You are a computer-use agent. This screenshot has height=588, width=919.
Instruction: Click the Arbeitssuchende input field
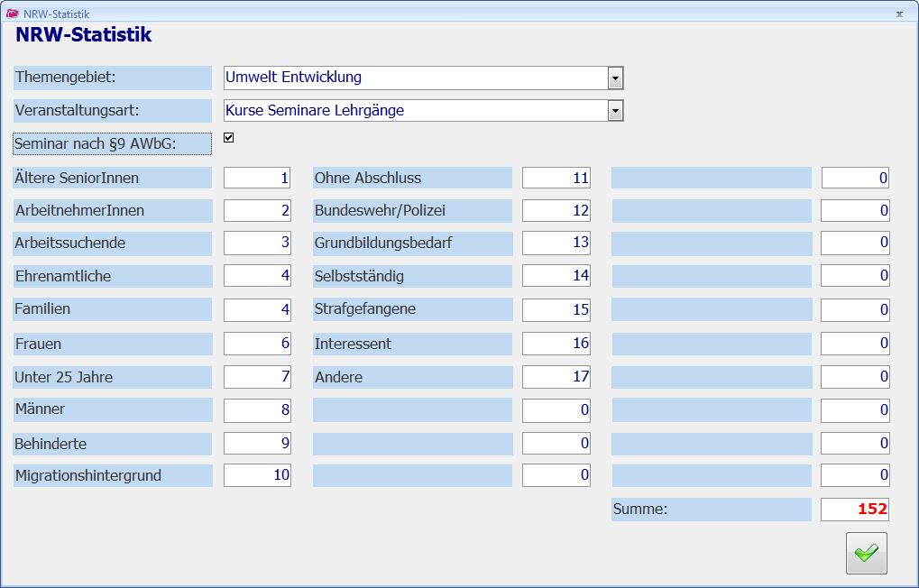coord(257,243)
